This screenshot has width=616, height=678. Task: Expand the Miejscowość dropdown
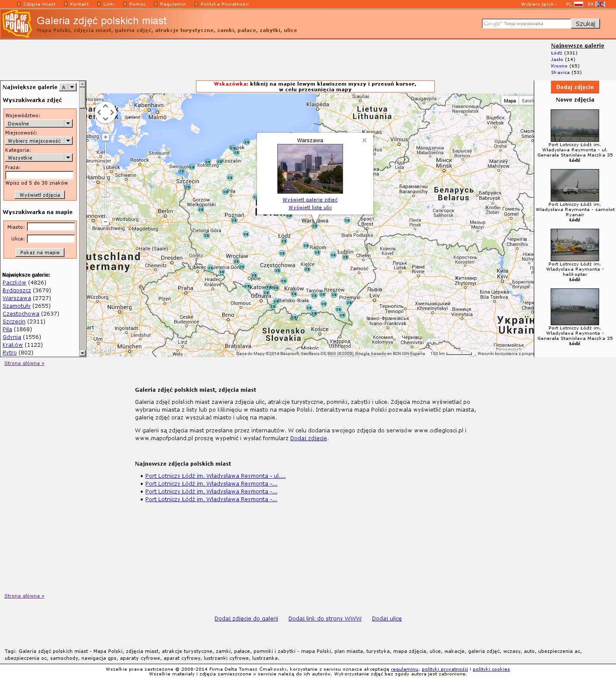pos(38,141)
